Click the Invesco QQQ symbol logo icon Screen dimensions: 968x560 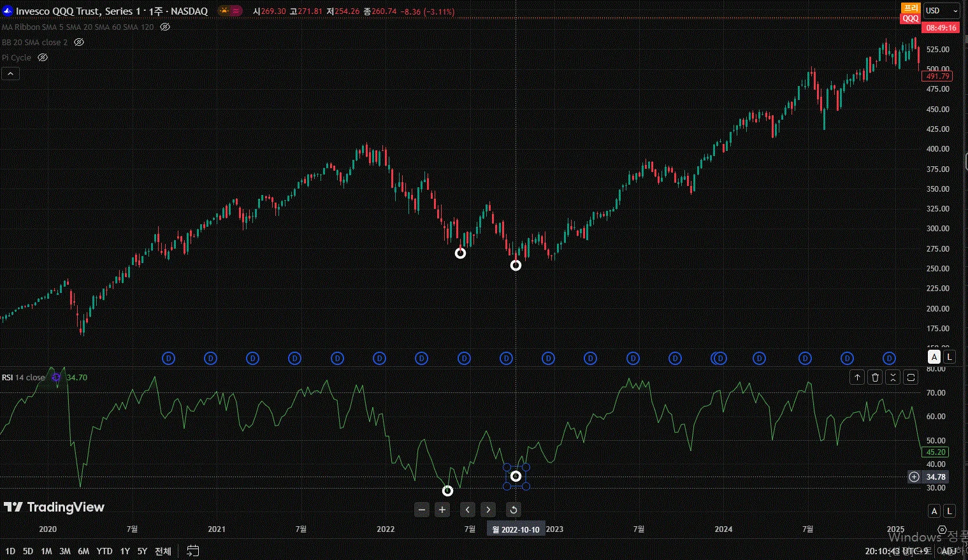pyautogui.click(x=8, y=11)
